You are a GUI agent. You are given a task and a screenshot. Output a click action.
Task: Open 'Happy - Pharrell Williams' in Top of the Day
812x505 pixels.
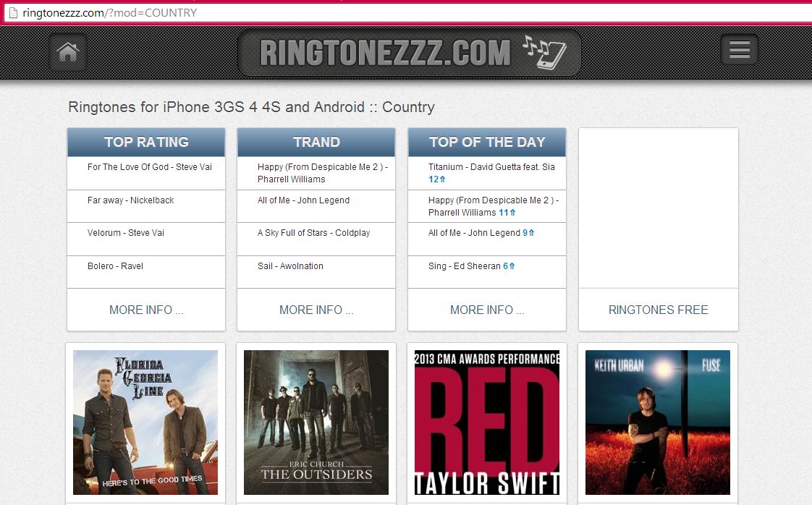coord(494,206)
